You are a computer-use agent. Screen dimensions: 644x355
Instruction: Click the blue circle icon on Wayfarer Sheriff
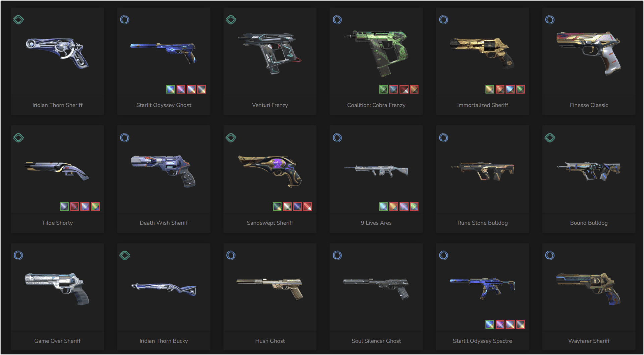(x=550, y=255)
